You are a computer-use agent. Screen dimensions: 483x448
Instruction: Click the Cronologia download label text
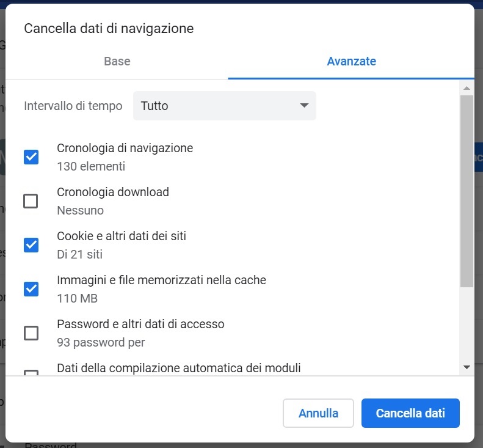tap(113, 192)
